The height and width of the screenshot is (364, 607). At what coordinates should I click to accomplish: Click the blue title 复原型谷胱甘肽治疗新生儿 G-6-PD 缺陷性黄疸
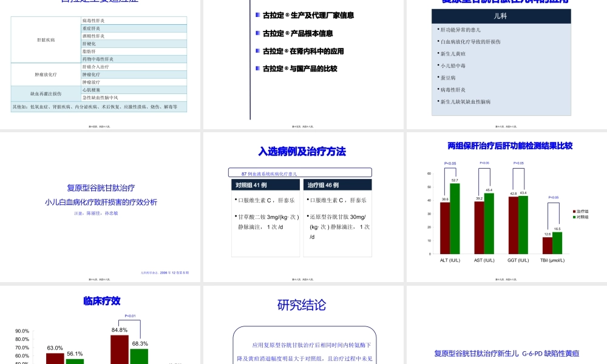507,352
